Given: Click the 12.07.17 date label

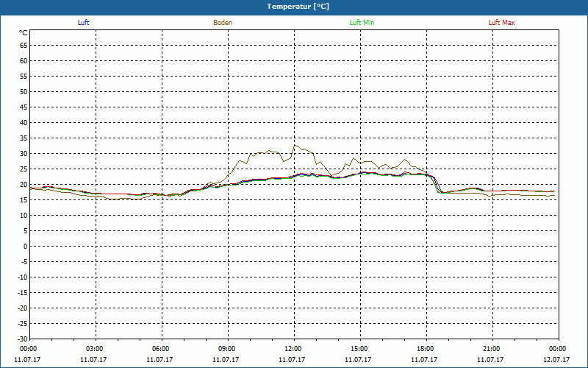Looking at the screenshot, I should coord(556,360).
